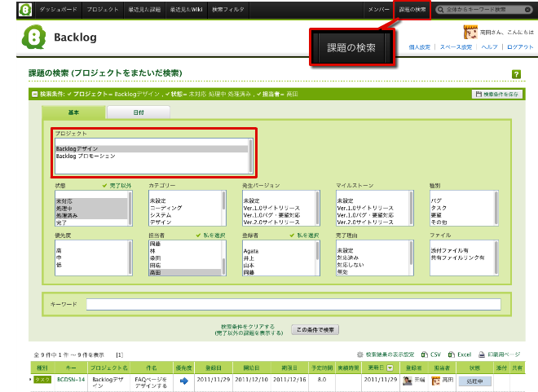Screen dimensions: 538x392
Task: Click 検索条件をクリアする link
Action: pyautogui.click(x=248, y=327)
